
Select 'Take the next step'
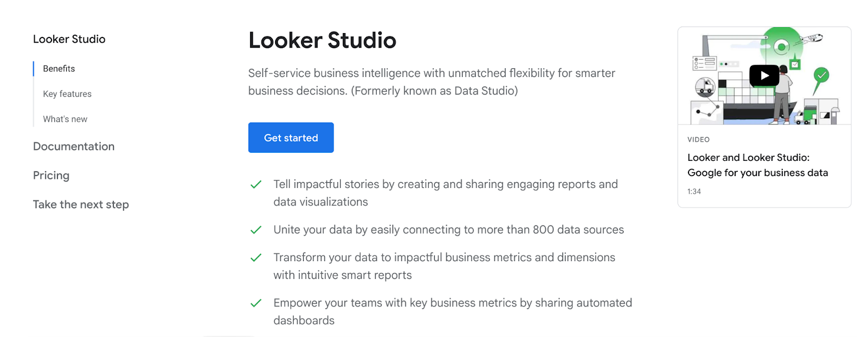pos(80,204)
